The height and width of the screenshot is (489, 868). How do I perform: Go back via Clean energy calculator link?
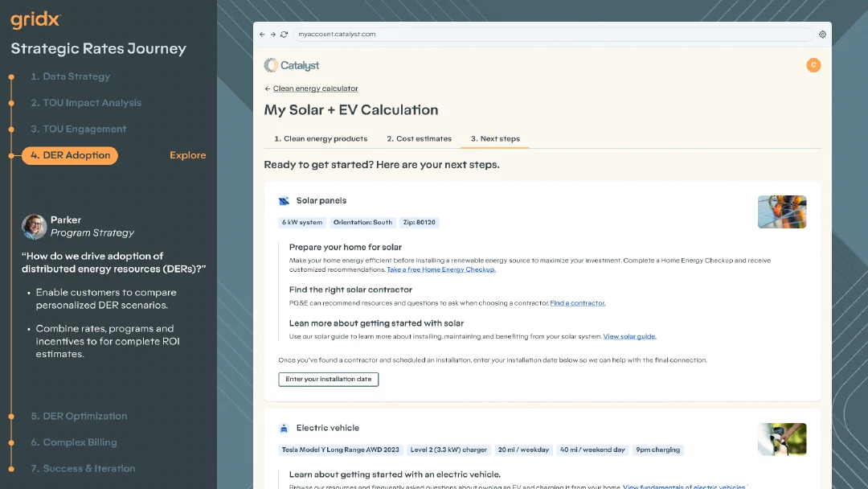(316, 88)
